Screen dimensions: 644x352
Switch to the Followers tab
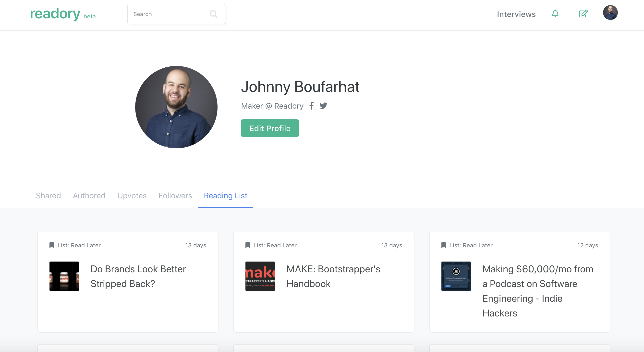coord(175,196)
